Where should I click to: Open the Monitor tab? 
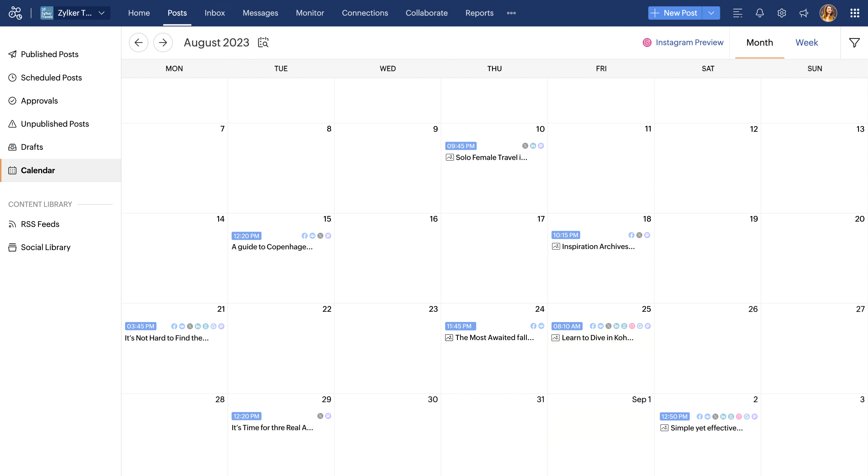310,13
